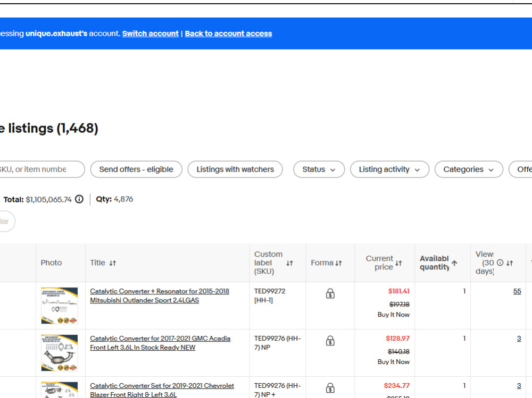Viewport: 532px width, 398px height.
Task: Open views count 3 in GMC Acadia row
Action: [519, 338]
